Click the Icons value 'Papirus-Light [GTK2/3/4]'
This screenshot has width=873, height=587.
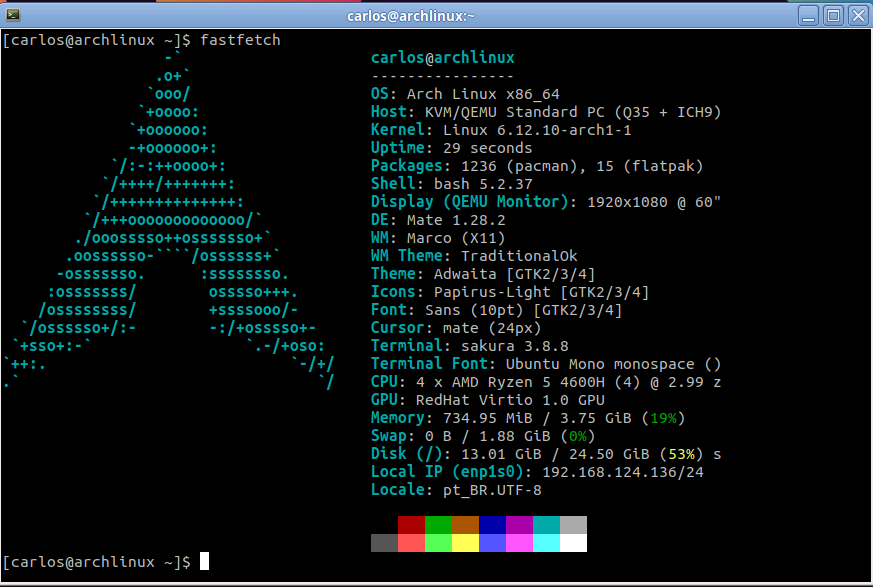(x=542, y=292)
